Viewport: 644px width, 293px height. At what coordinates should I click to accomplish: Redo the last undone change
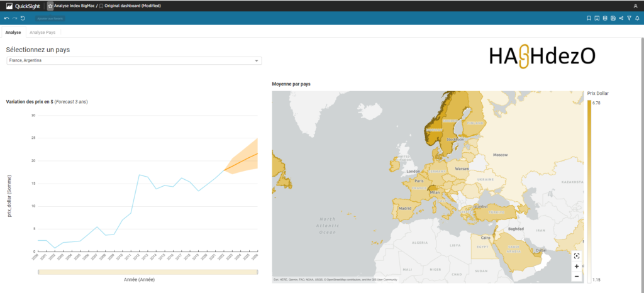[x=14, y=18]
